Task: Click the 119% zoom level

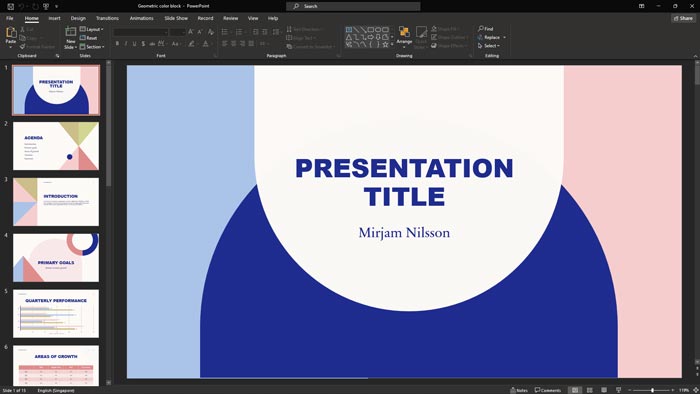Action: [684, 390]
